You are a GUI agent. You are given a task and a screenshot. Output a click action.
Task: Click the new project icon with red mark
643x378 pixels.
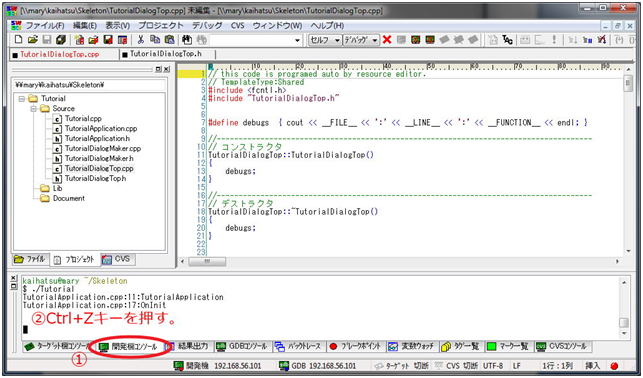click(79, 40)
